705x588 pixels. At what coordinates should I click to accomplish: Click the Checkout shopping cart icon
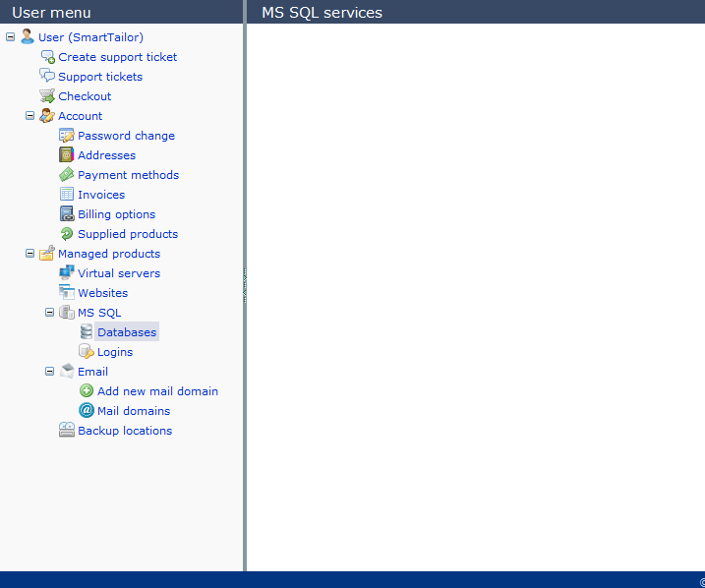(x=47, y=96)
